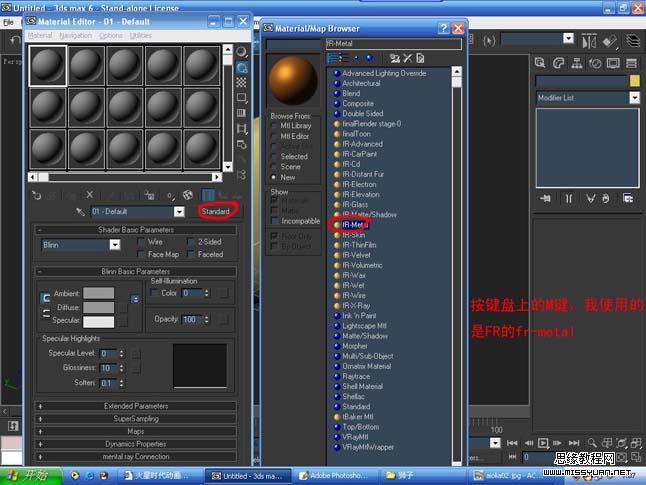
Task: Open the Utilities menu in Material Editor
Action: 141,36
